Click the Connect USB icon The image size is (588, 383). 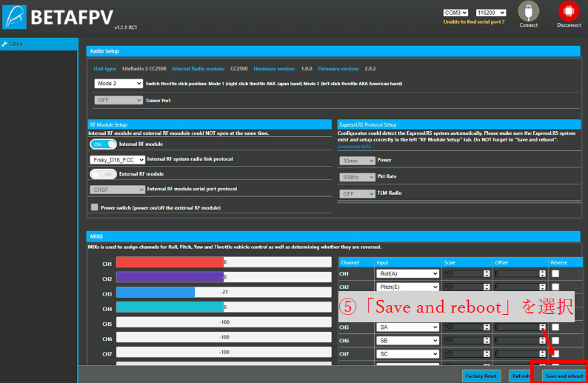point(528,11)
